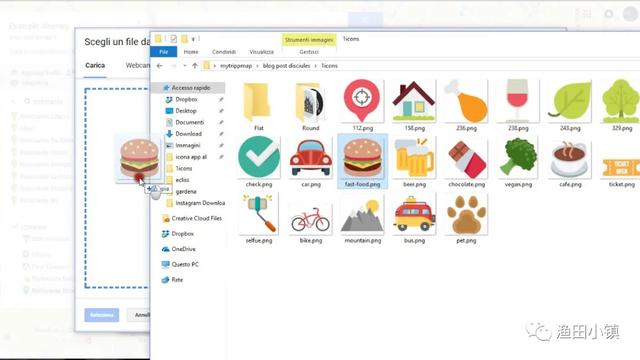This screenshot has height=360, width=640.
Task: Open Documenti in the navigation pane
Action: click(x=189, y=122)
